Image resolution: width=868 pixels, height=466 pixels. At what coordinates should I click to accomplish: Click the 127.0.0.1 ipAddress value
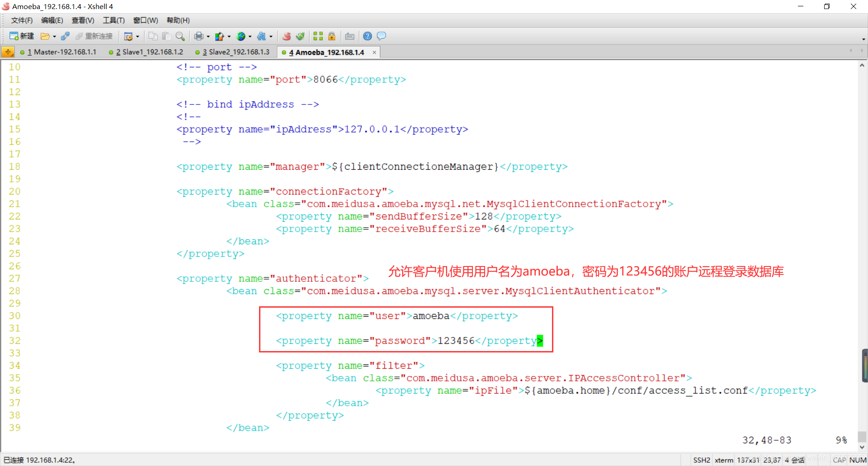coord(372,129)
